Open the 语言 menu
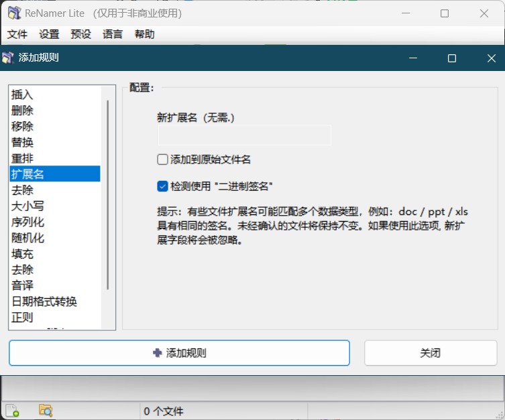505x420 pixels. [x=113, y=34]
